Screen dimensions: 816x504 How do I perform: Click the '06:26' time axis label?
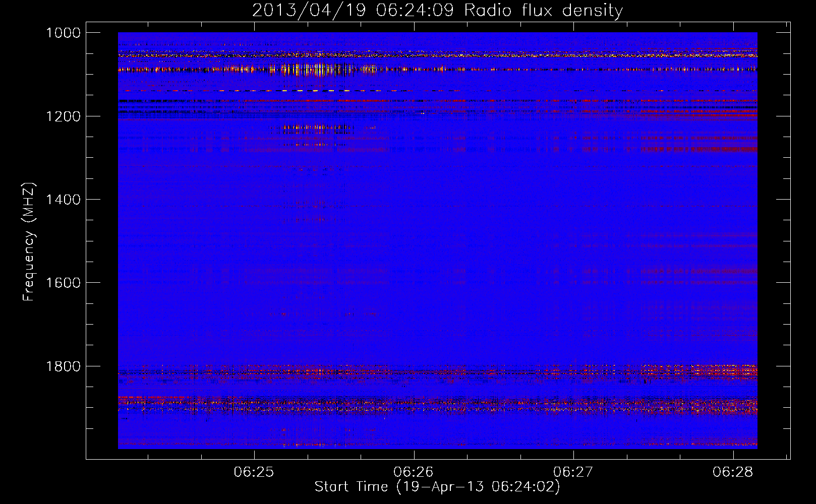414,472
